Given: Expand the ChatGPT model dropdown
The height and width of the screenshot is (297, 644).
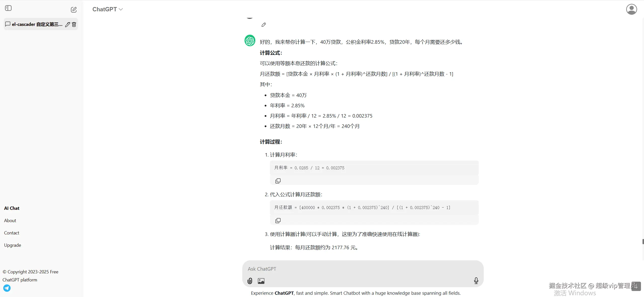Looking at the screenshot, I should [x=107, y=9].
